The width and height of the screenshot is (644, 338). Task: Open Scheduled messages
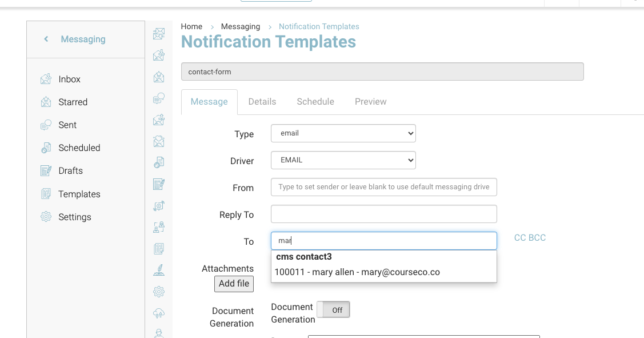click(x=79, y=148)
